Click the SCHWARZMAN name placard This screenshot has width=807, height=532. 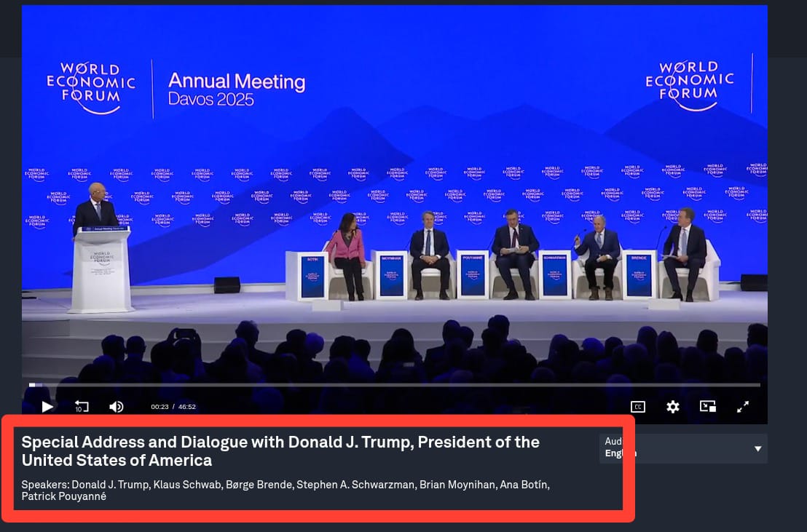554,276
